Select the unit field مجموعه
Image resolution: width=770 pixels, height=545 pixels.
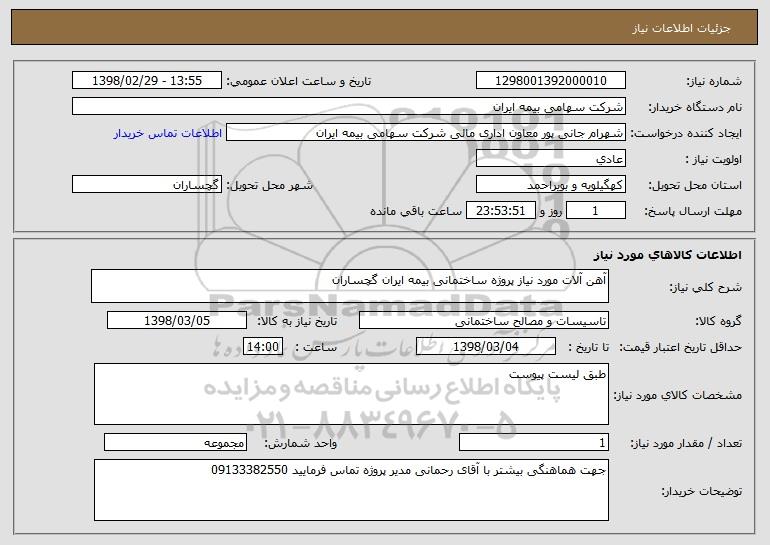click(x=175, y=442)
